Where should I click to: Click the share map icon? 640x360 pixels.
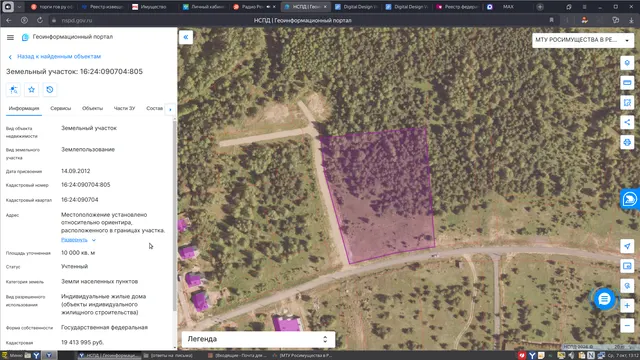tap(627, 122)
